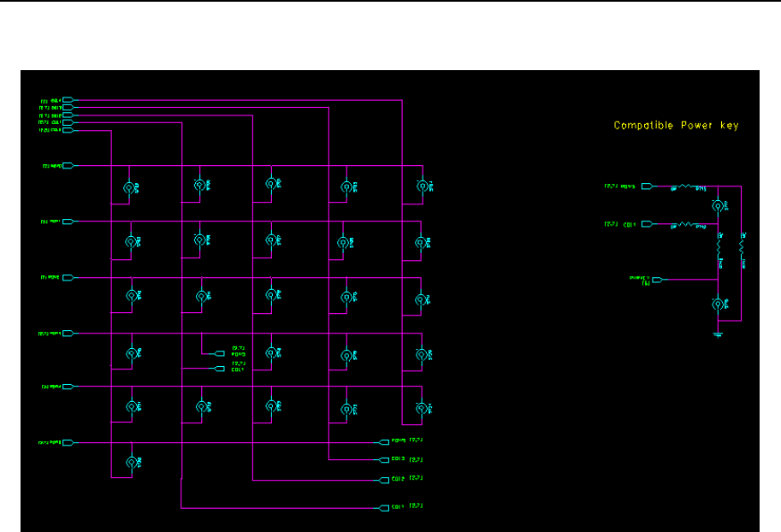This screenshot has width=781, height=532.
Task: Click the 'Compatible Power key' title text
Action: tap(676, 126)
